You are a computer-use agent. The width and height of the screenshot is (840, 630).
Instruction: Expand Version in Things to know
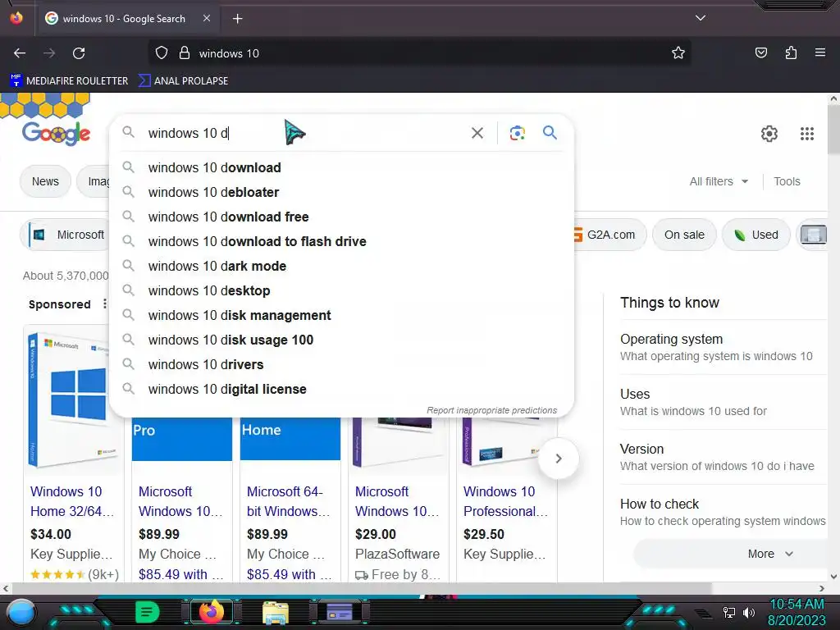724,458
